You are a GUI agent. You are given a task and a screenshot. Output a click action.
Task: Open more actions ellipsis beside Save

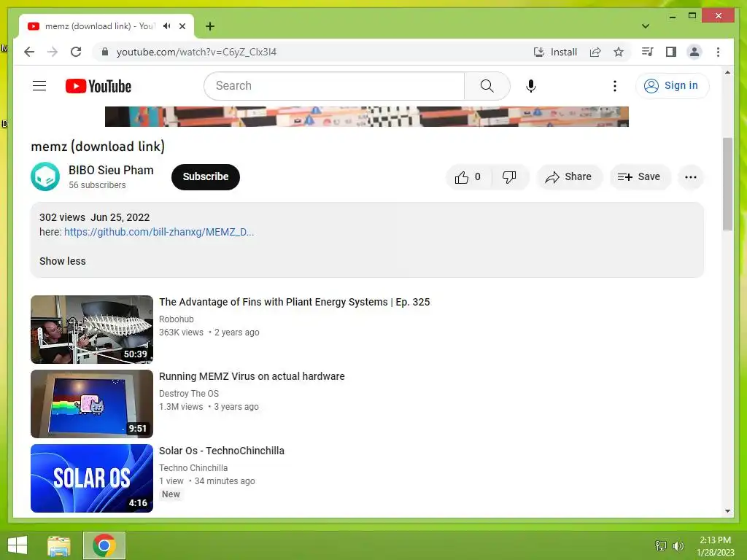pyautogui.click(x=690, y=177)
